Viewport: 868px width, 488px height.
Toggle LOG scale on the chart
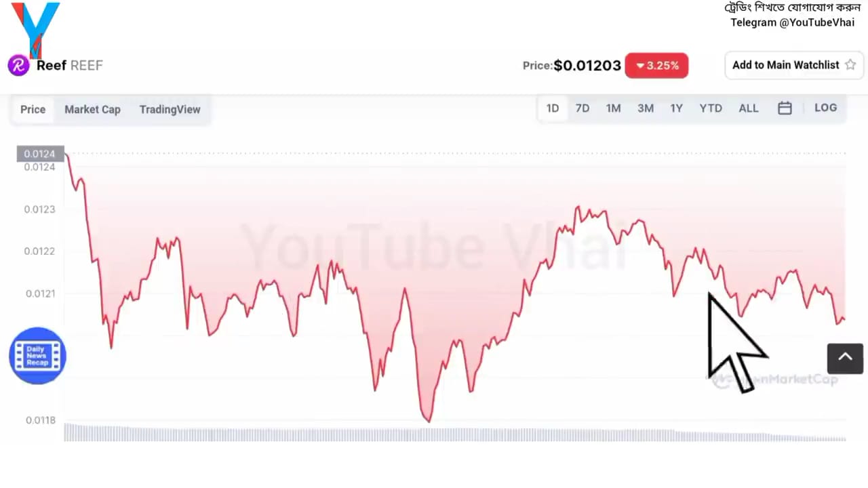[x=825, y=108]
